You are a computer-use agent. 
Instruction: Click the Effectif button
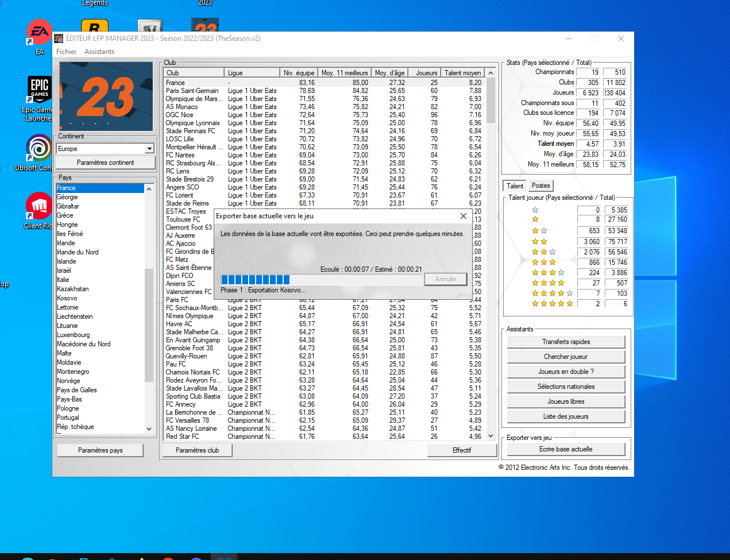click(x=462, y=450)
